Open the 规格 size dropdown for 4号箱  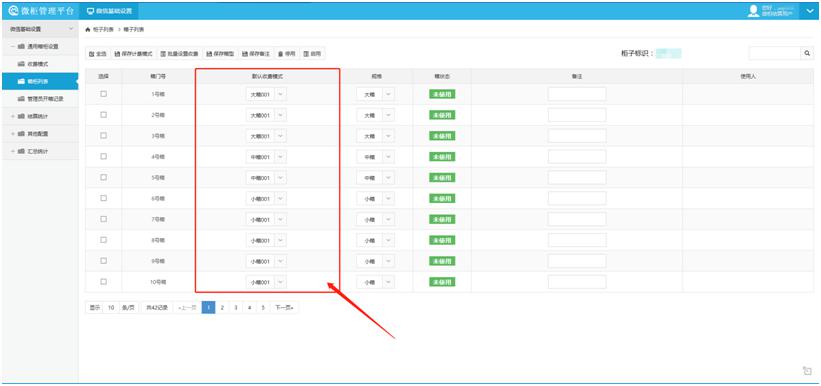pos(375,157)
